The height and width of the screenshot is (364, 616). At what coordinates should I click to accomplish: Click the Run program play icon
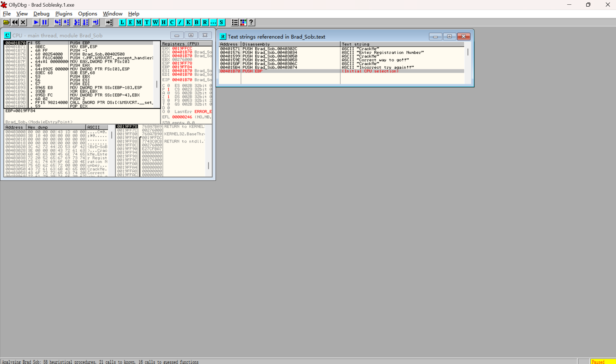tap(36, 22)
